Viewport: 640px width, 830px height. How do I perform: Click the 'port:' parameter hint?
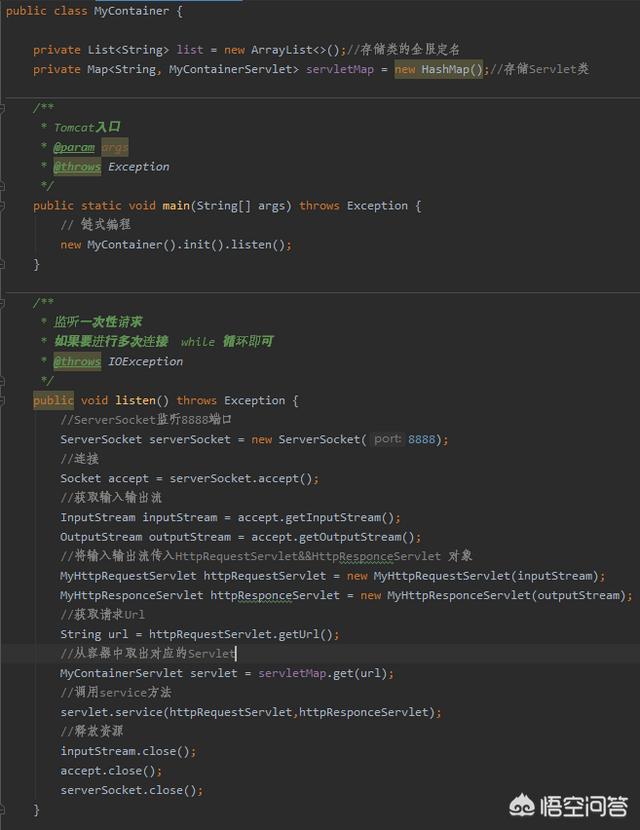coord(387,439)
